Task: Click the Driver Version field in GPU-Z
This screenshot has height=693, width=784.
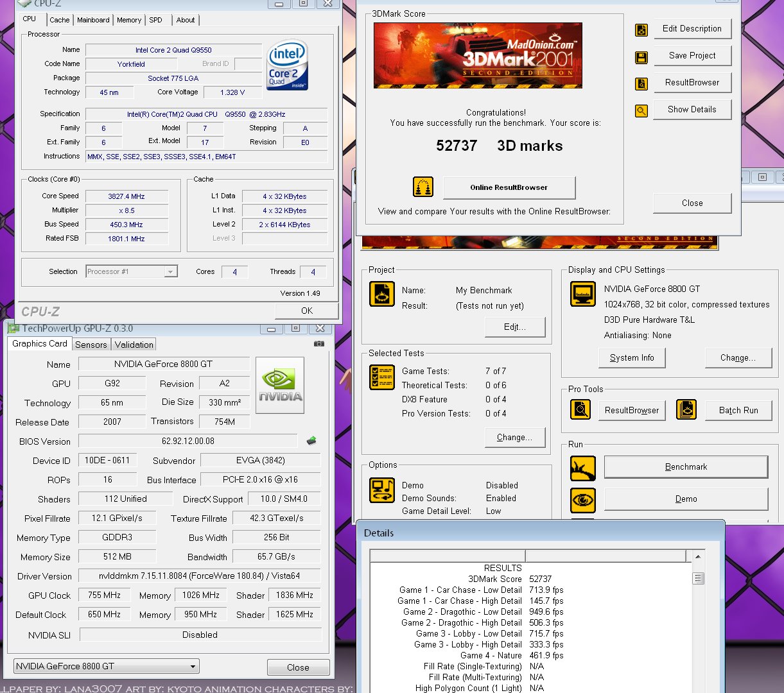Action: pyautogui.click(x=200, y=576)
